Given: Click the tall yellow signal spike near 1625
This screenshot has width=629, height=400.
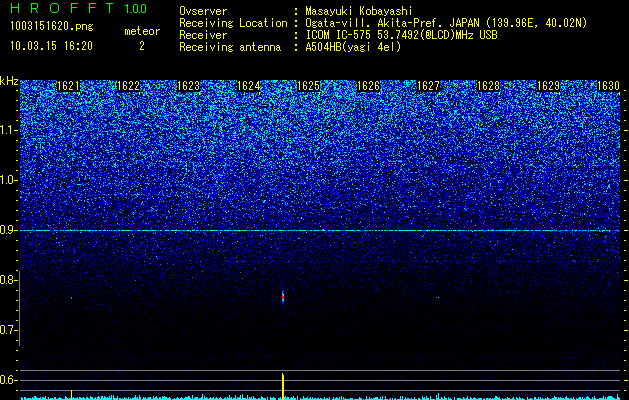Looking at the screenshot, I should tap(283, 386).
